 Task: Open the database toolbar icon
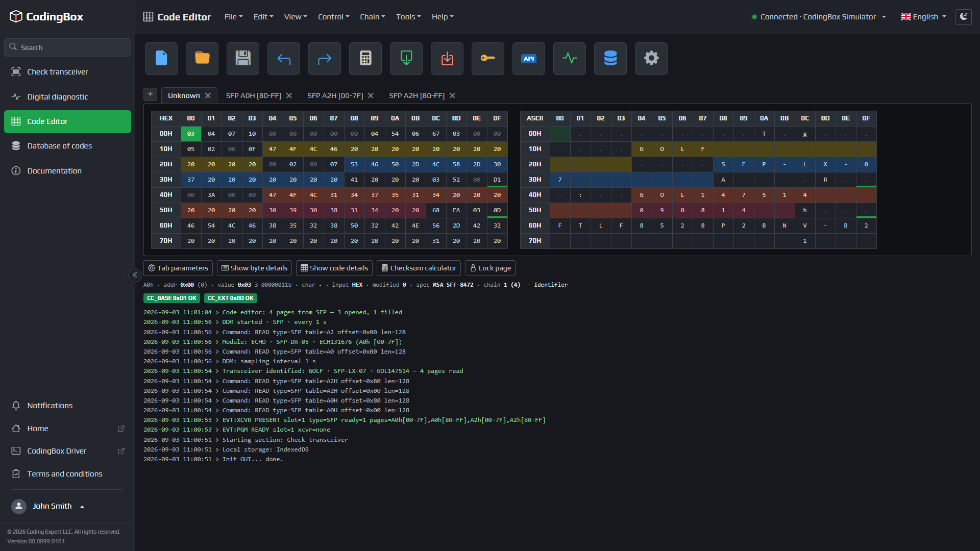[610, 59]
